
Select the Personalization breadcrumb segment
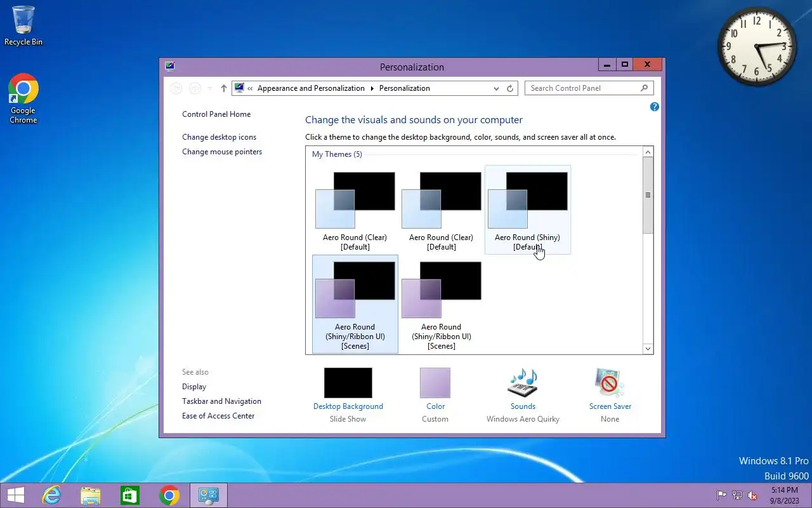pos(404,88)
